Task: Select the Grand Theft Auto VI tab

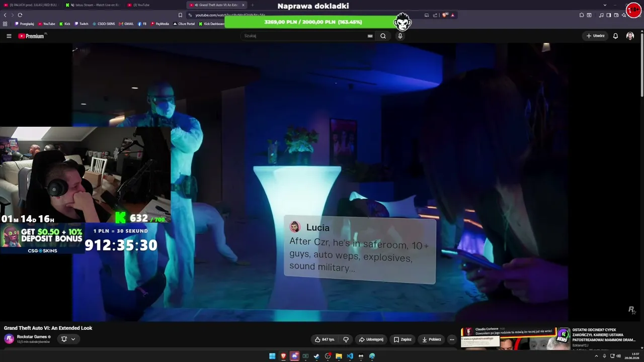Action: 217,5
